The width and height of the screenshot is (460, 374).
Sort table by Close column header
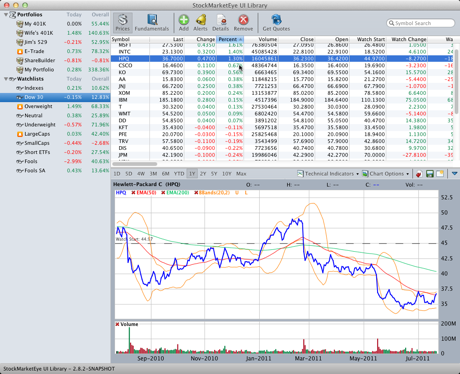[x=296, y=39]
